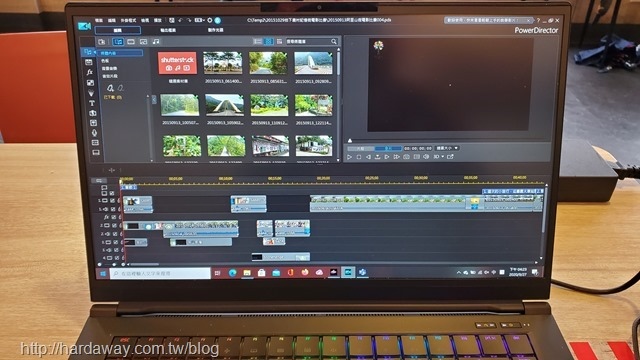Select 音效片段 in library tree
This screenshot has height=360, width=640.
tap(110, 76)
